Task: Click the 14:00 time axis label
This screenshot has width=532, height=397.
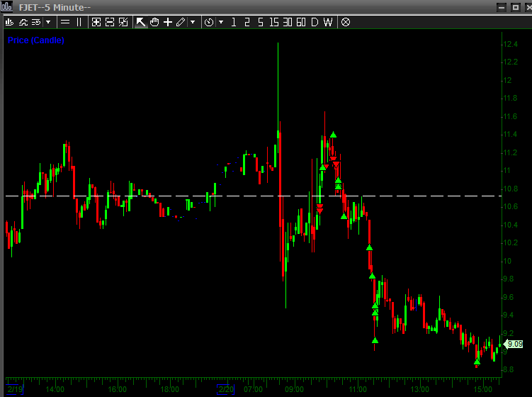Action: click(x=55, y=389)
